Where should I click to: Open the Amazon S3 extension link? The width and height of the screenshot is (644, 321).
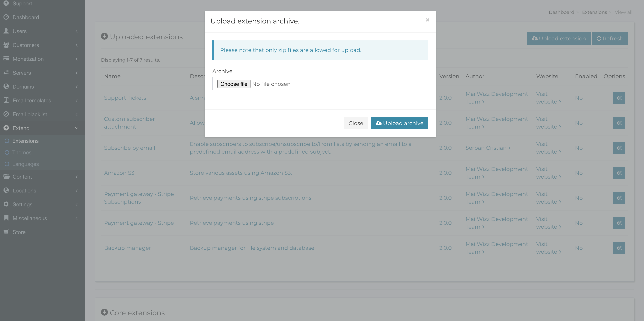(x=119, y=173)
